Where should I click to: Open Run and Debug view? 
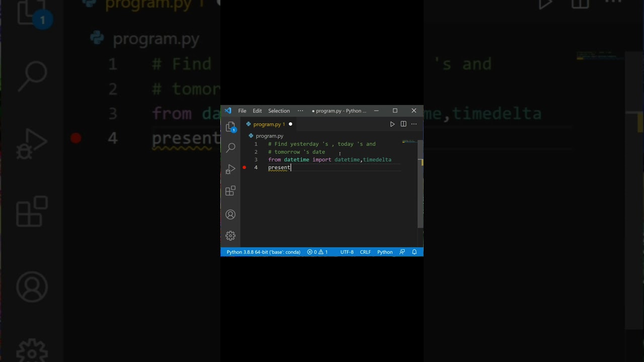[x=230, y=169]
